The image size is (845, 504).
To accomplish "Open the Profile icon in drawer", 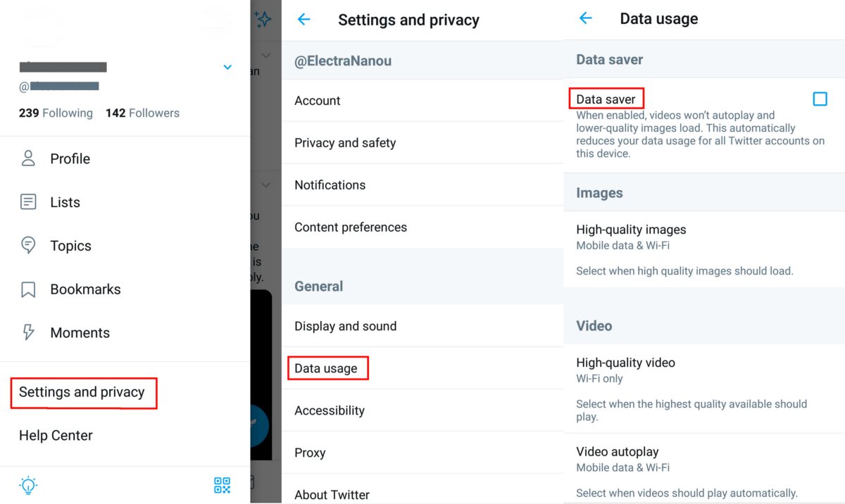I will 28,158.
